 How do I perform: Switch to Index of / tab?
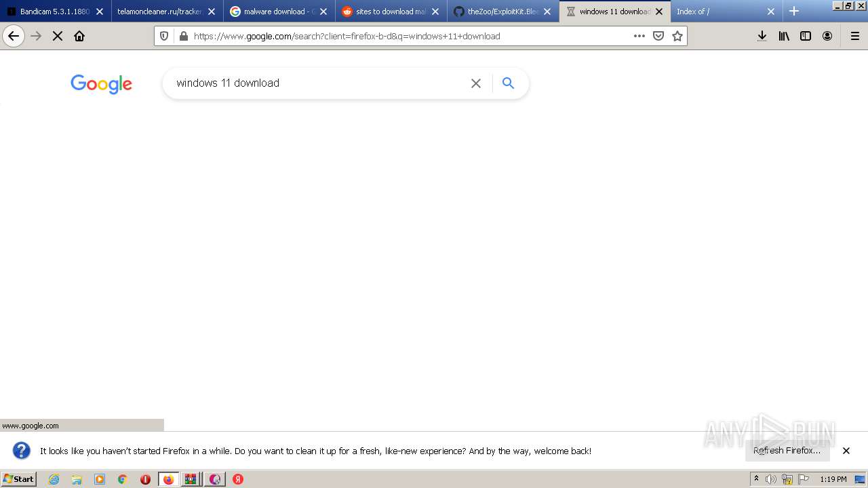(719, 12)
